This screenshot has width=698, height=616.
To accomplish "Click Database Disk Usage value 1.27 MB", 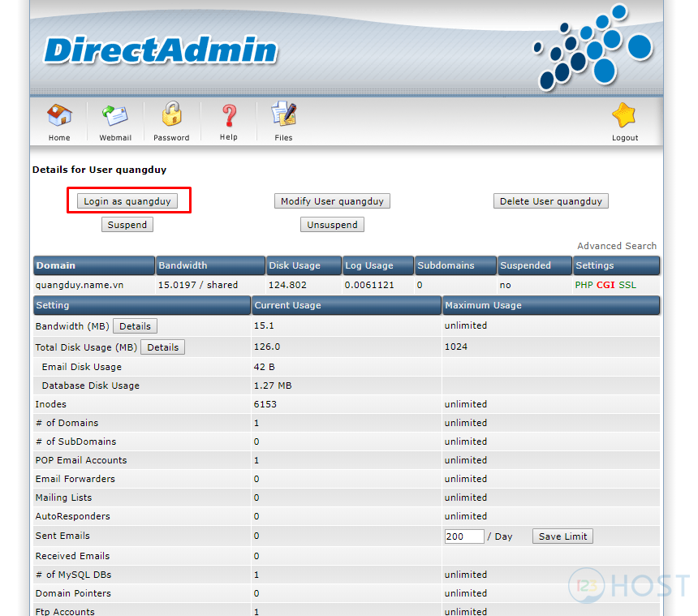I will pos(273,386).
